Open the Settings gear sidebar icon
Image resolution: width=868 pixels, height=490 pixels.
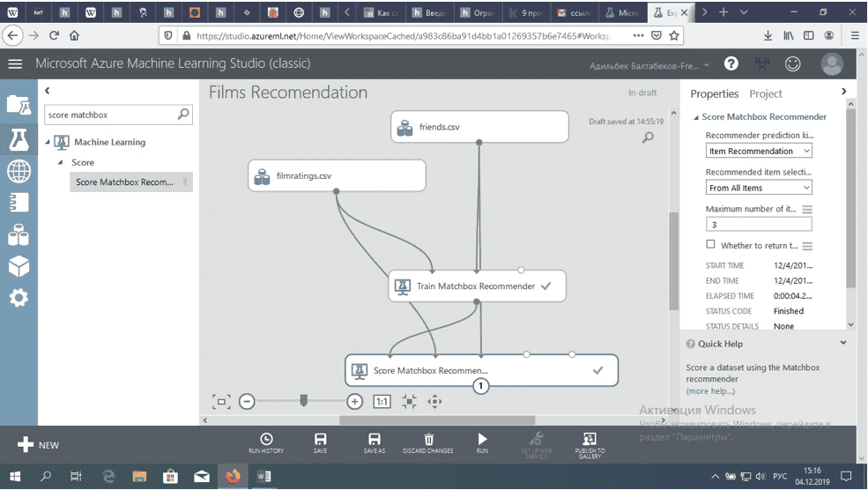point(19,298)
